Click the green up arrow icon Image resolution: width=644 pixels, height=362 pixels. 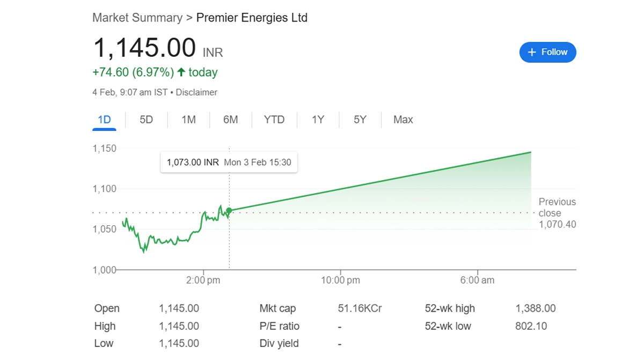[x=181, y=72]
